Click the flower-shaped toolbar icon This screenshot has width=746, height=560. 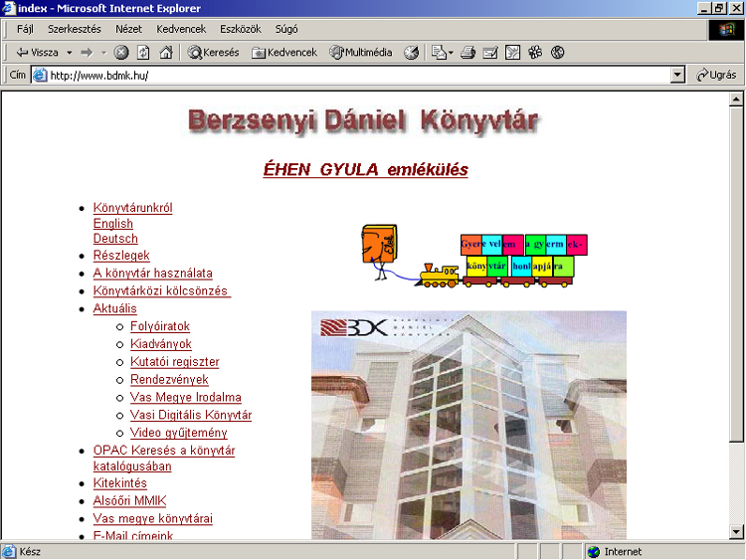535,53
